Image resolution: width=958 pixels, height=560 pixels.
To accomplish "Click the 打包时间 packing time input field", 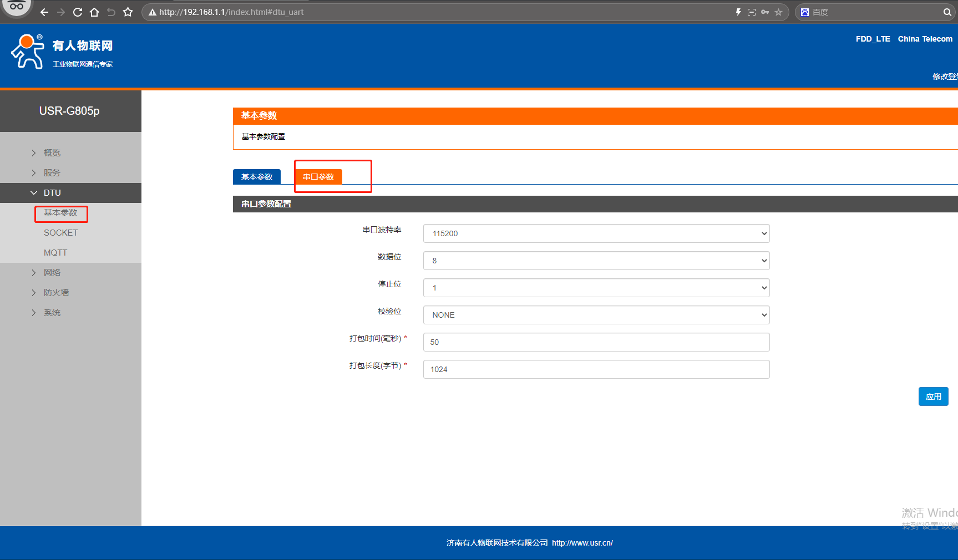I will [x=596, y=342].
